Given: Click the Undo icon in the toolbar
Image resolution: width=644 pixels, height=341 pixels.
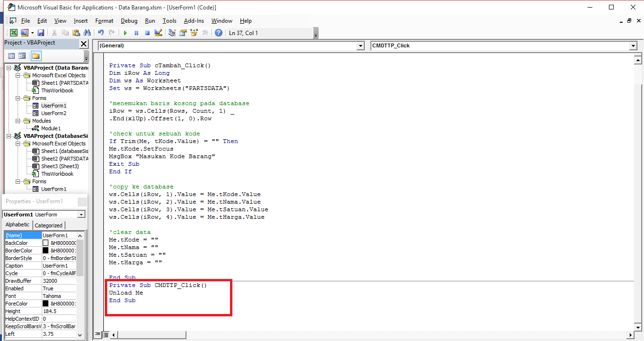Looking at the screenshot, I should (101, 32).
